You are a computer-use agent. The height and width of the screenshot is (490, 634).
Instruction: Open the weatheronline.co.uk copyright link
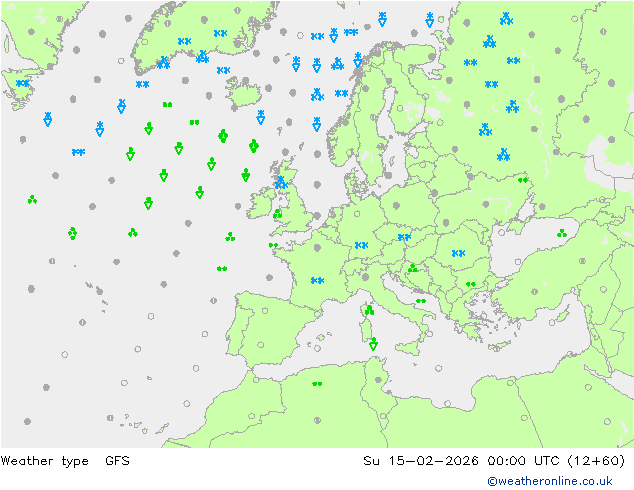550,481
